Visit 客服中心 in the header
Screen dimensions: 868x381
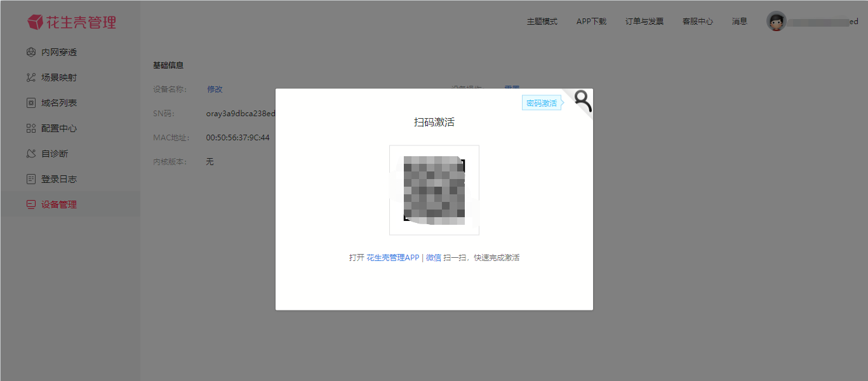coord(697,22)
